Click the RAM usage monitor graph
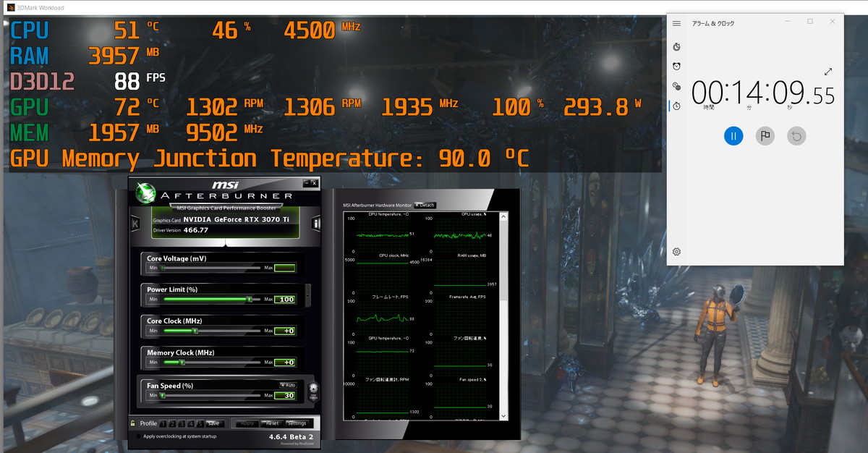This screenshot has height=453, width=868. tap(461, 276)
